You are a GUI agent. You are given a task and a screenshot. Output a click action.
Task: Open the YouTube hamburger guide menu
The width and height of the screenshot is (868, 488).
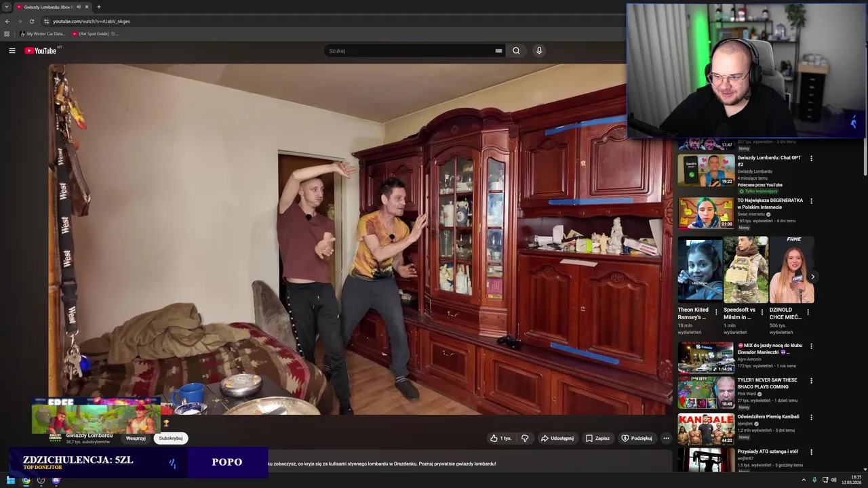point(12,51)
